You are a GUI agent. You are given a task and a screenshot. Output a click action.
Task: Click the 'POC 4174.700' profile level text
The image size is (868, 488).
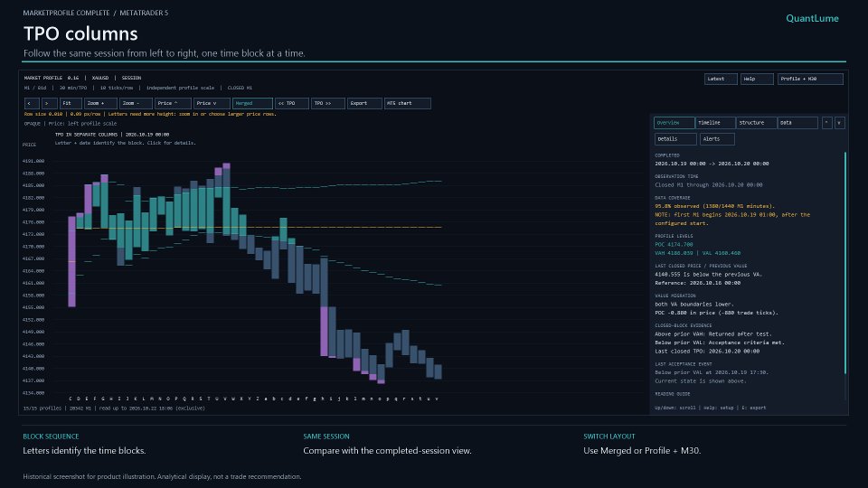(674, 245)
